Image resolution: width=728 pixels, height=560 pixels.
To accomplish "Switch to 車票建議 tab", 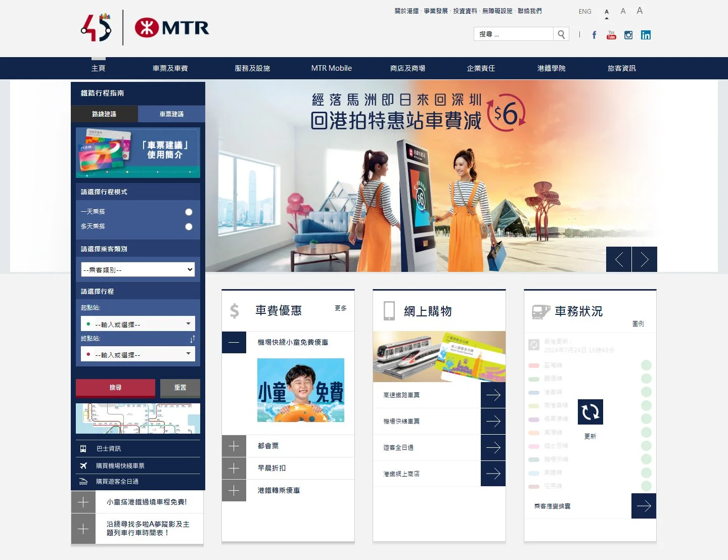I will pyautogui.click(x=171, y=114).
